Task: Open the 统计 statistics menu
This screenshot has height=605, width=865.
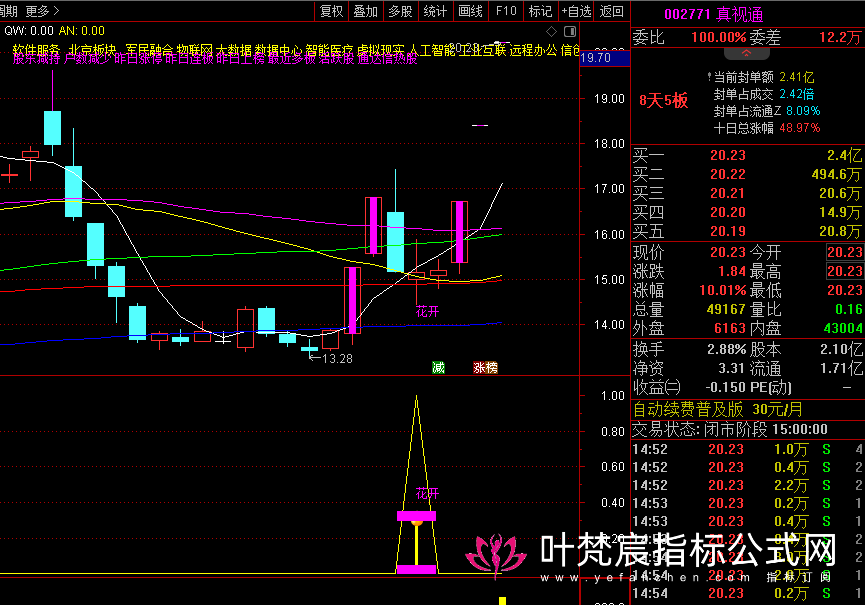Action: [x=435, y=11]
